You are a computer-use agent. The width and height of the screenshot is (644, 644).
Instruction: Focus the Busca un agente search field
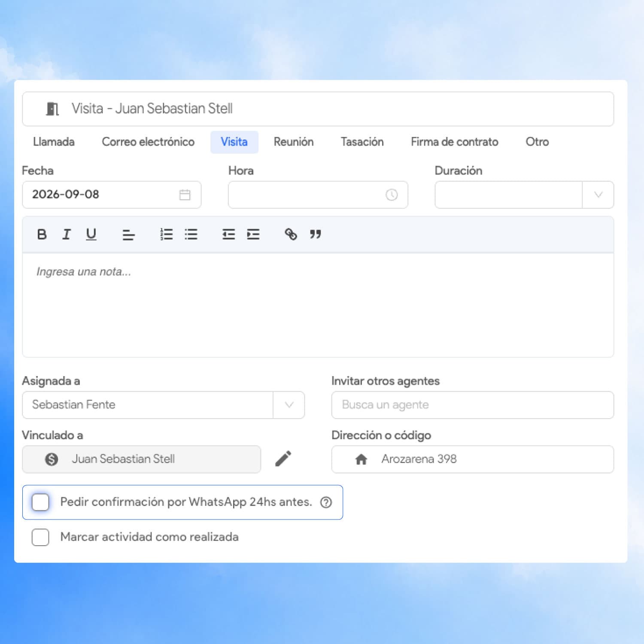pyautogui.click(x=473, y=405)
